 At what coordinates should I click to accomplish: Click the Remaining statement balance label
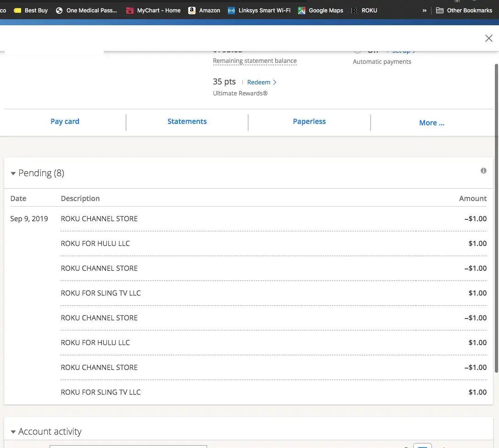point(255,61)
